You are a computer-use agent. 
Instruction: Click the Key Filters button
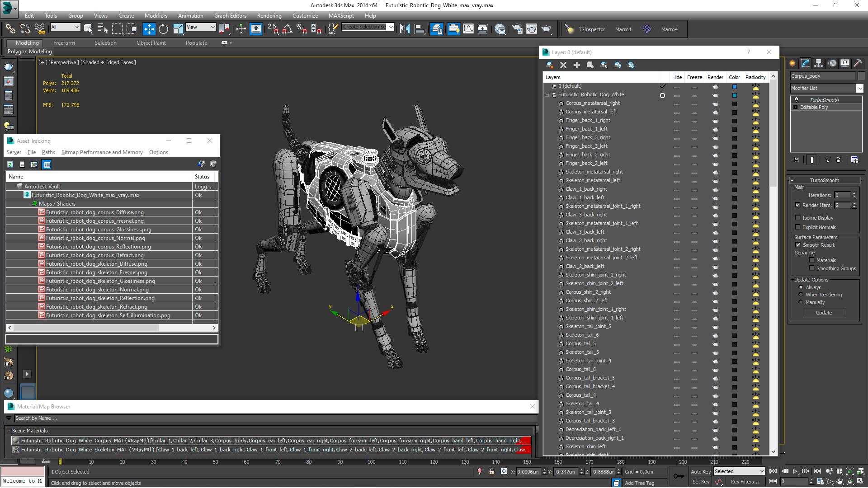pyautogui.click(x=745, y=482)
